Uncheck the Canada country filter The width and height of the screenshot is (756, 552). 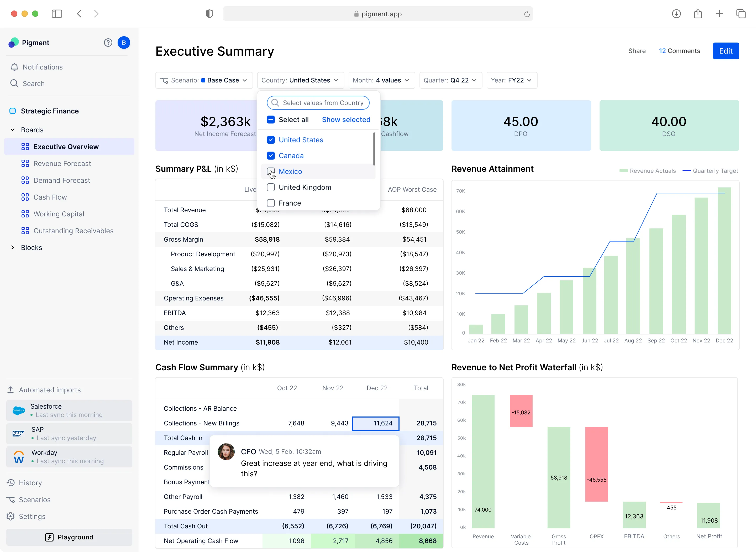pos(271,155)
